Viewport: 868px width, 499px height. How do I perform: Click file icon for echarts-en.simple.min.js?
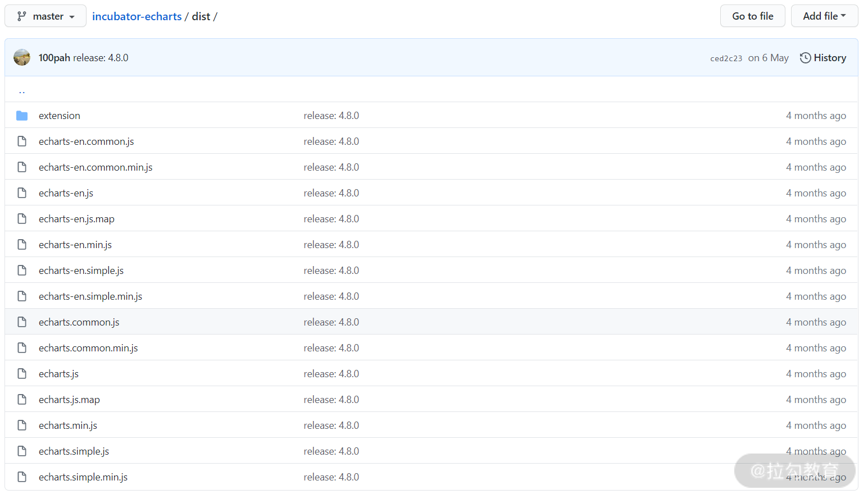[x=22, y=296]
